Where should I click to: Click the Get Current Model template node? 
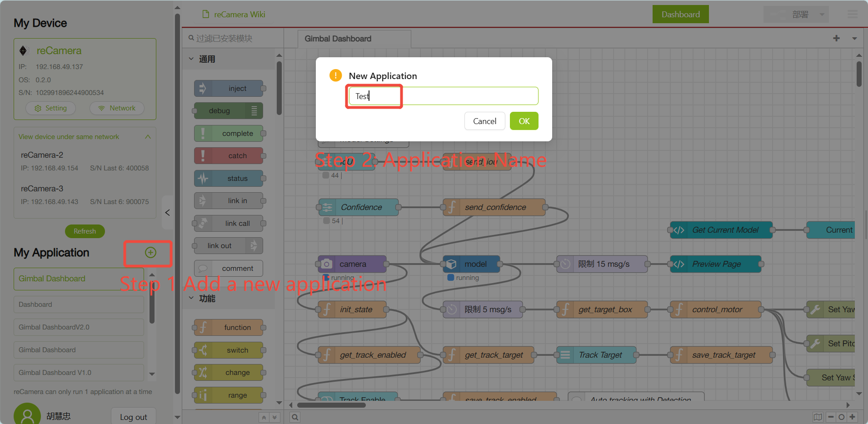click(x=721, y=230)
